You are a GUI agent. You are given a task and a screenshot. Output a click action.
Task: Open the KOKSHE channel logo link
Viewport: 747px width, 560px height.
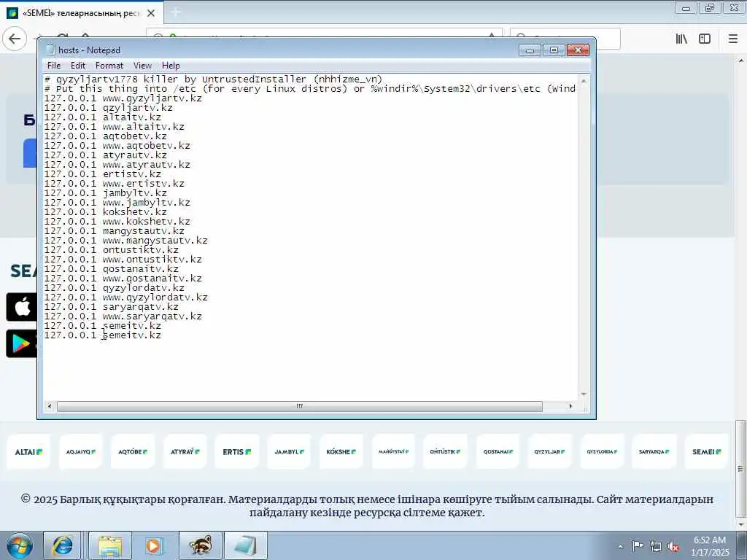[x=341, y=451]
